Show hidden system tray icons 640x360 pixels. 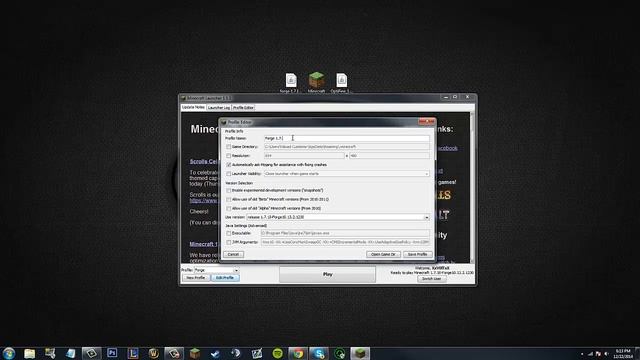coord(582,354)
